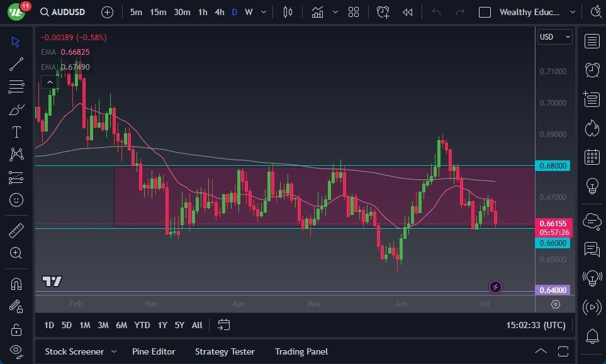This screenshot has height=364, width=606.
Task: Click the 0.68000 price level label
Action: pos(553,165)
